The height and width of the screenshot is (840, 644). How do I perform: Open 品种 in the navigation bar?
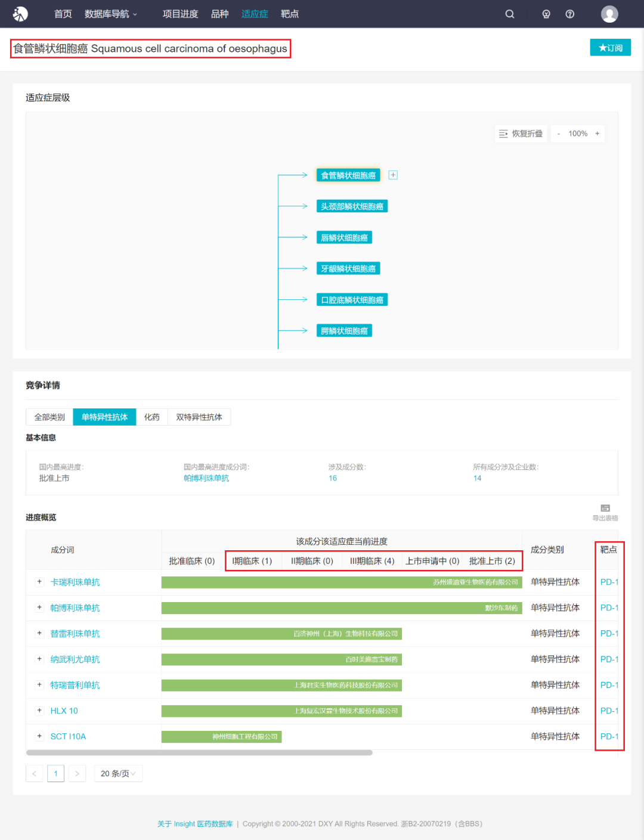click(x=219, y=14)
